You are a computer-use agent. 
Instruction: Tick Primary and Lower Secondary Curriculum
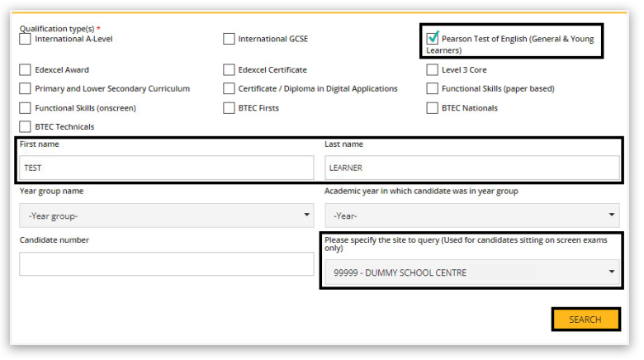point(26,89)
